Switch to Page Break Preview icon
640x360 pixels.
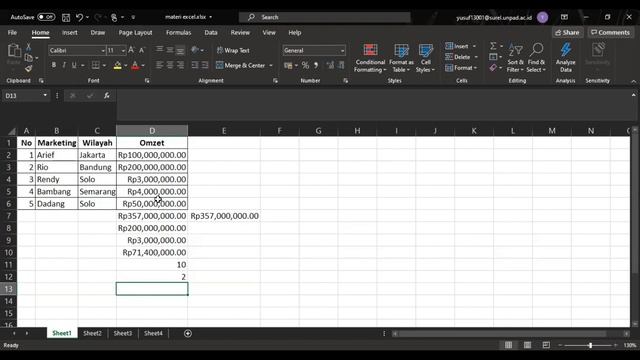pos(546,345)
